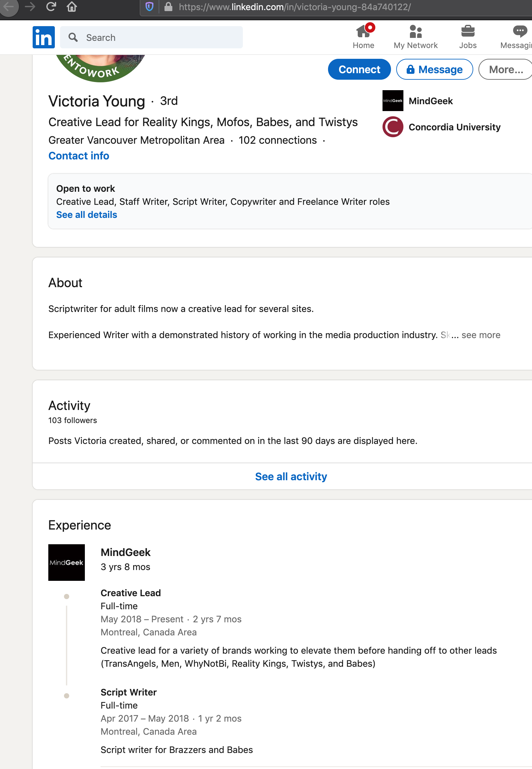Screen dimensions: 532x769
Task: Expand Open to work See all details
Action: 87,215
